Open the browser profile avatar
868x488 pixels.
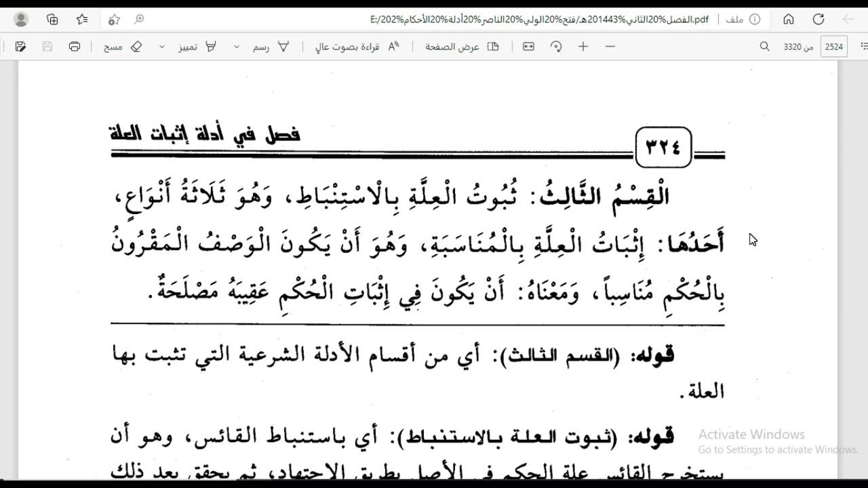pyautogui.click(x=21, y=20)
